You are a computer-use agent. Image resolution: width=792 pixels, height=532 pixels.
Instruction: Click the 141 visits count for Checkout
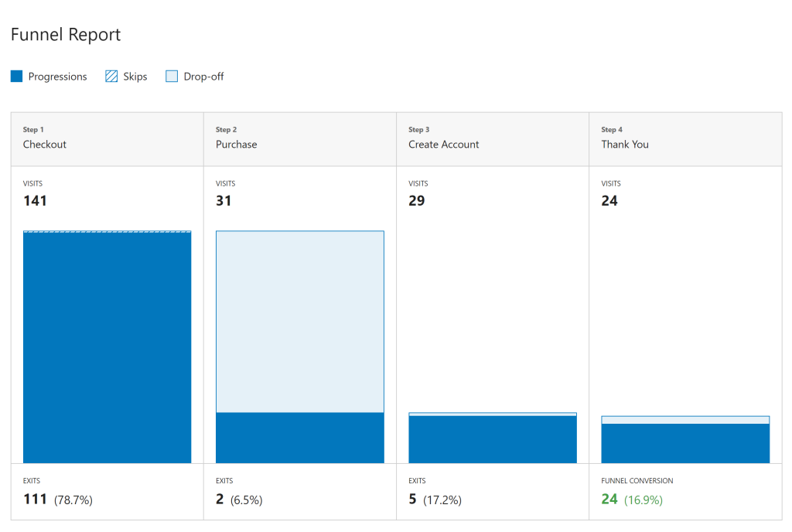pos(35,201)
